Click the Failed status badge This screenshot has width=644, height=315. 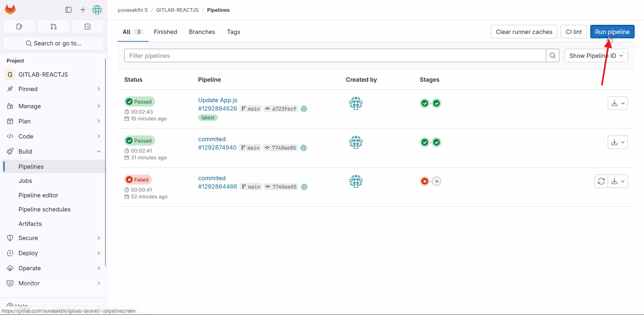pyautogui.click(x=138, y=180)
